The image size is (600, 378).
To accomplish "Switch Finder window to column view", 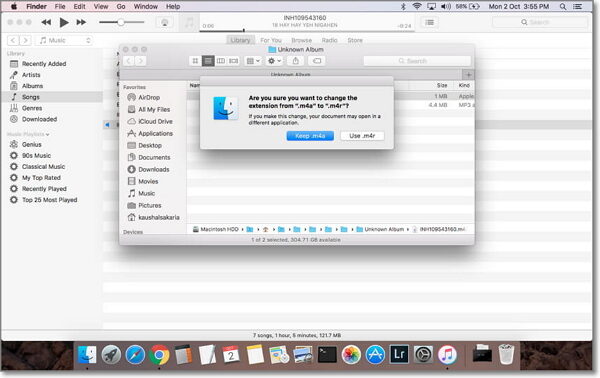I will 221,61.
